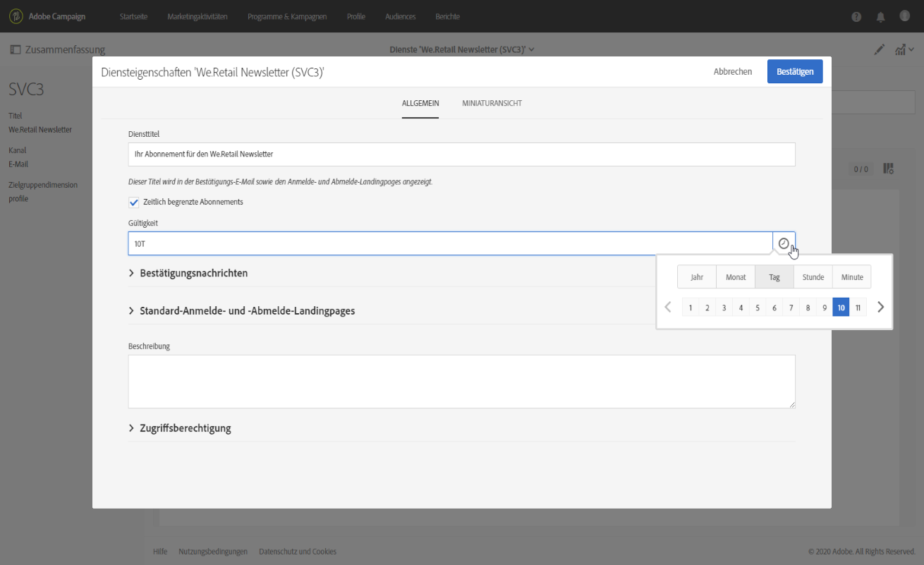The height and width of the screenshot is (565, 924).
Task: Click the column configuration icon beside 0 / 0
Action: [x=888, y=169]
